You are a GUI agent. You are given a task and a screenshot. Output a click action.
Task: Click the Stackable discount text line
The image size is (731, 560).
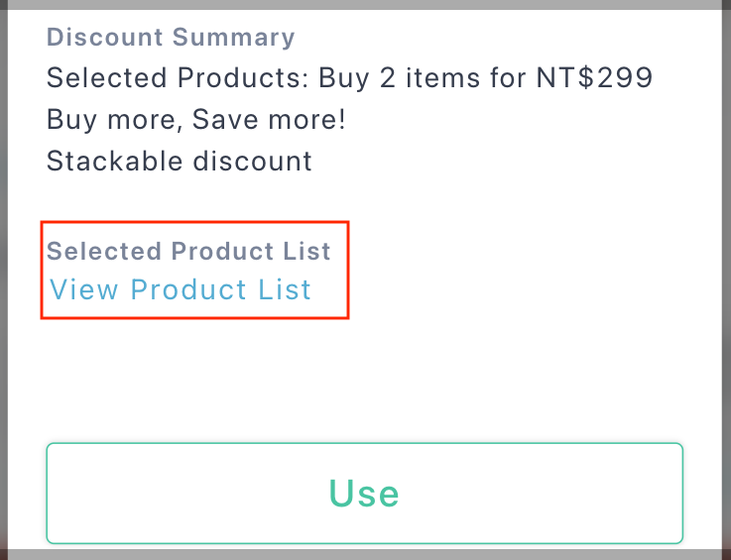[x=179, y=162]
